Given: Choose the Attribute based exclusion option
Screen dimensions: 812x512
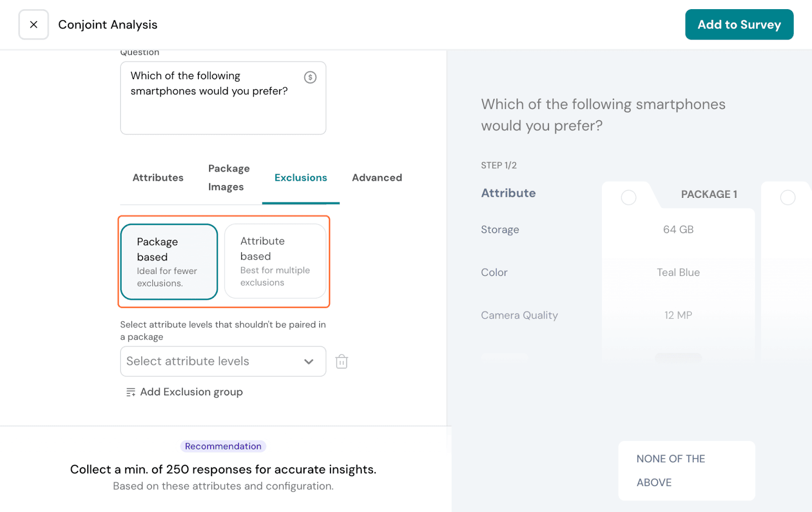Looking at the screenshot, I should click(x=275, y=261).
